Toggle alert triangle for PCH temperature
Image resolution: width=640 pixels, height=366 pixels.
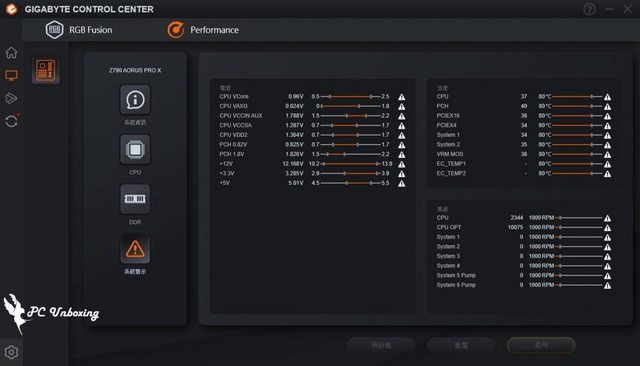[x=607, y=106]
